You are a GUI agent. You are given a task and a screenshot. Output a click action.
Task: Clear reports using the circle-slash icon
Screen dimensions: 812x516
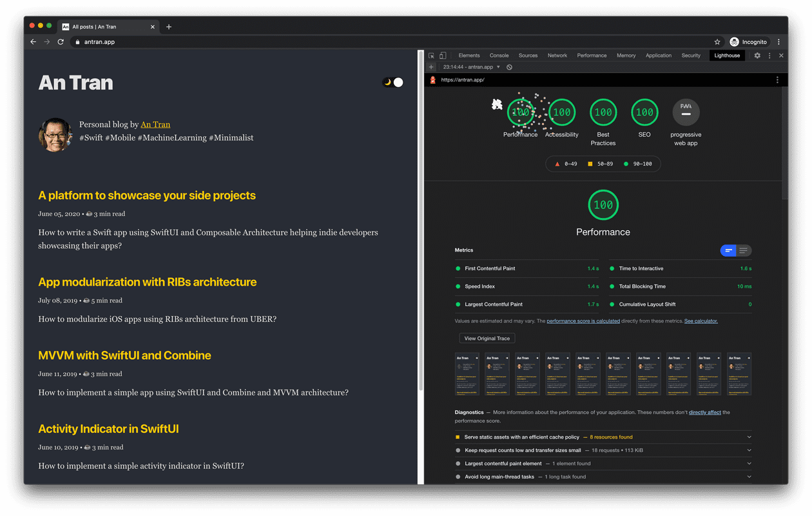tap(509, 66)
